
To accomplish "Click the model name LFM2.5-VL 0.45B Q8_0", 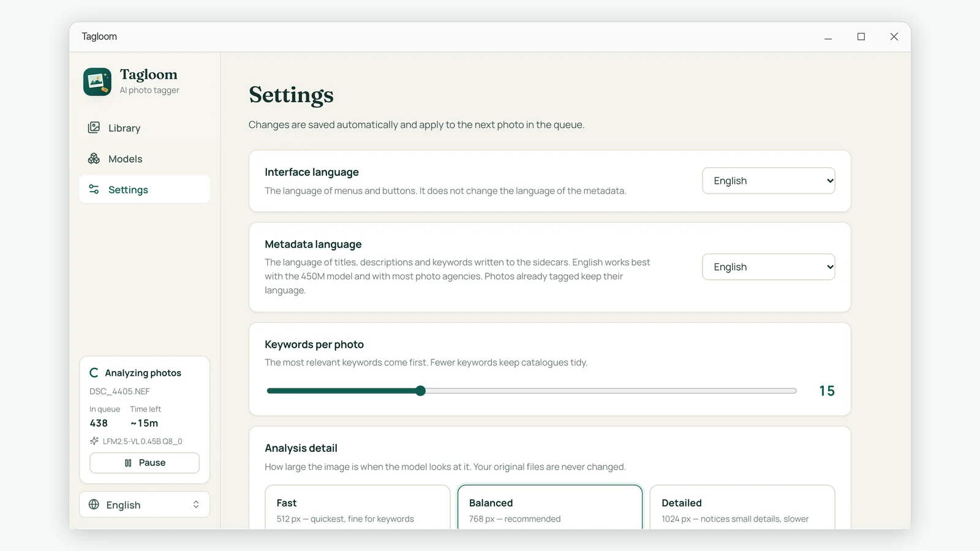I will tap(142, 441).
